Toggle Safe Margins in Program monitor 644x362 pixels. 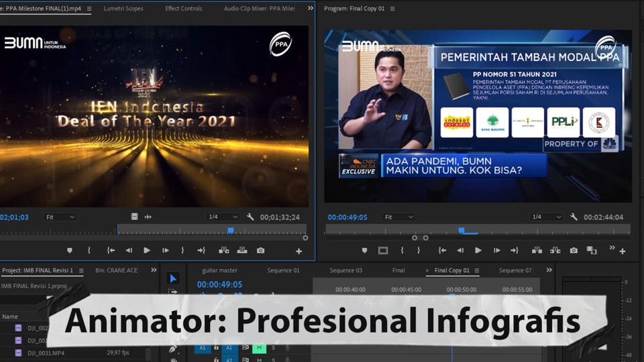[383, 250]
